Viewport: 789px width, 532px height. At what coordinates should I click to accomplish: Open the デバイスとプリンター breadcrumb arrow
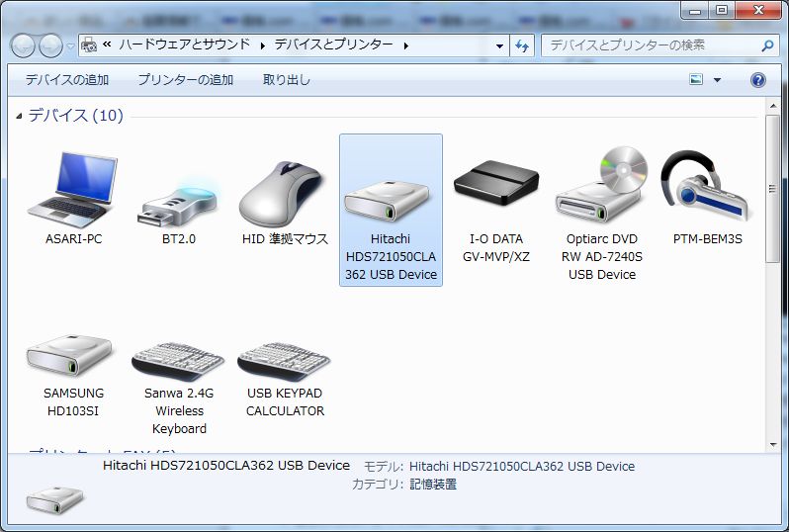click(406, 45)
